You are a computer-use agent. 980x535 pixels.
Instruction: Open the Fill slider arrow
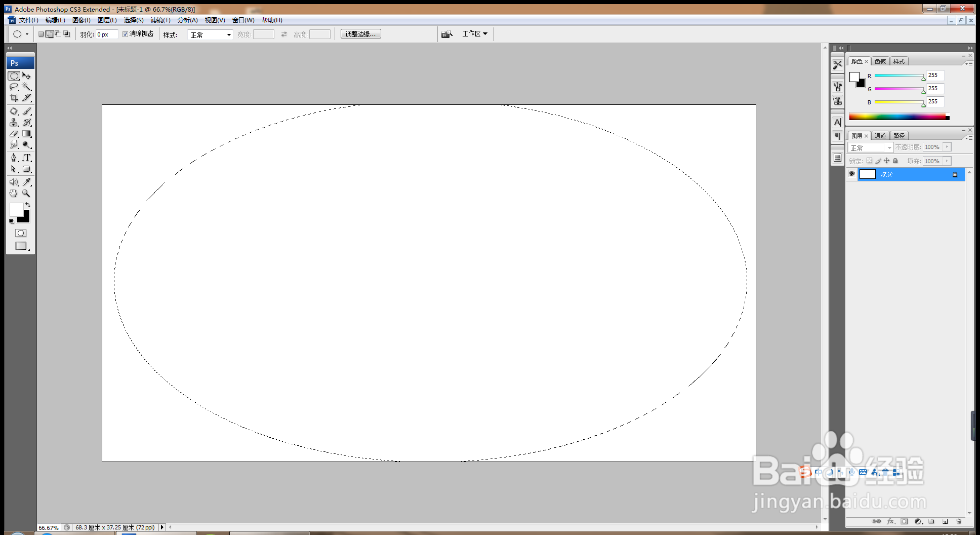point(947,161)
